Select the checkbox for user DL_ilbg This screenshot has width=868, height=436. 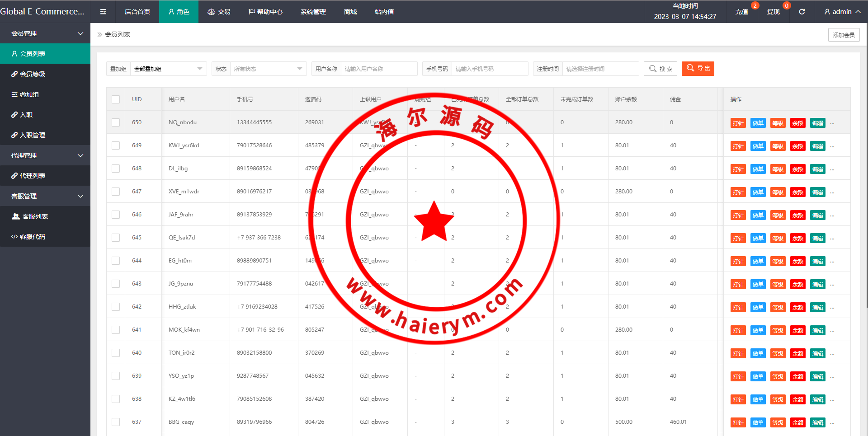pos(116,169)
